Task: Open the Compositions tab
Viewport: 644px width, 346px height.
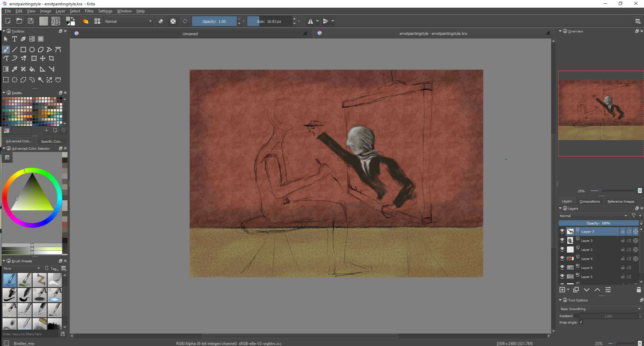Action: pyautogui.click(x=589, y=201)
